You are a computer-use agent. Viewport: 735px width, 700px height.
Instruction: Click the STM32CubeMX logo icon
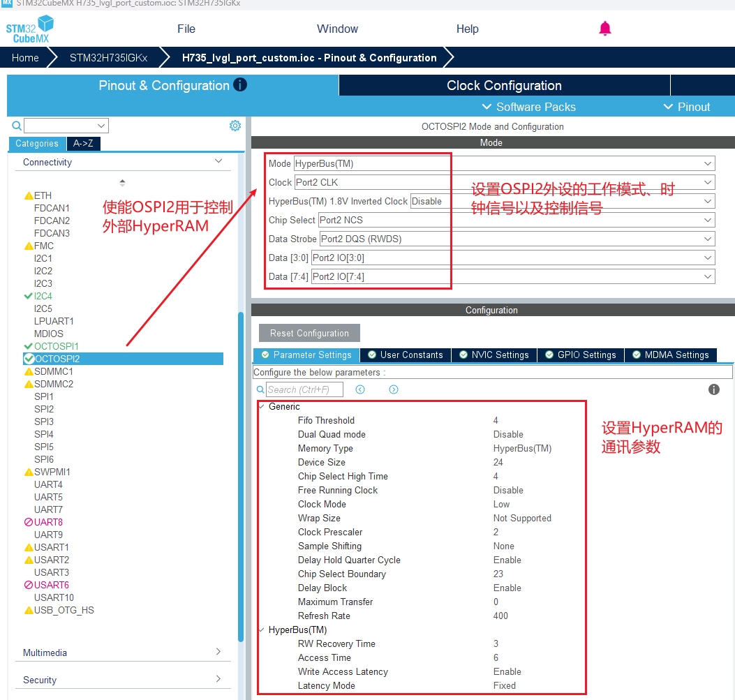[29, 29]
